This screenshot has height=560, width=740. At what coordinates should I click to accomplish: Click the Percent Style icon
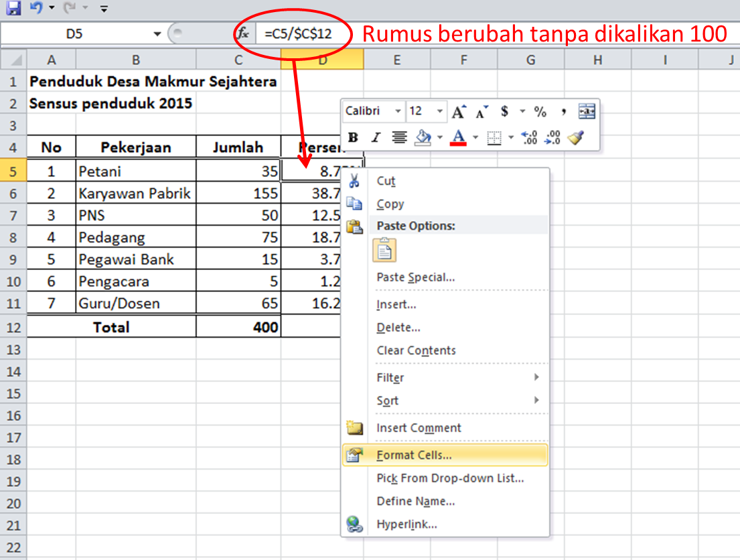[540, 112]
